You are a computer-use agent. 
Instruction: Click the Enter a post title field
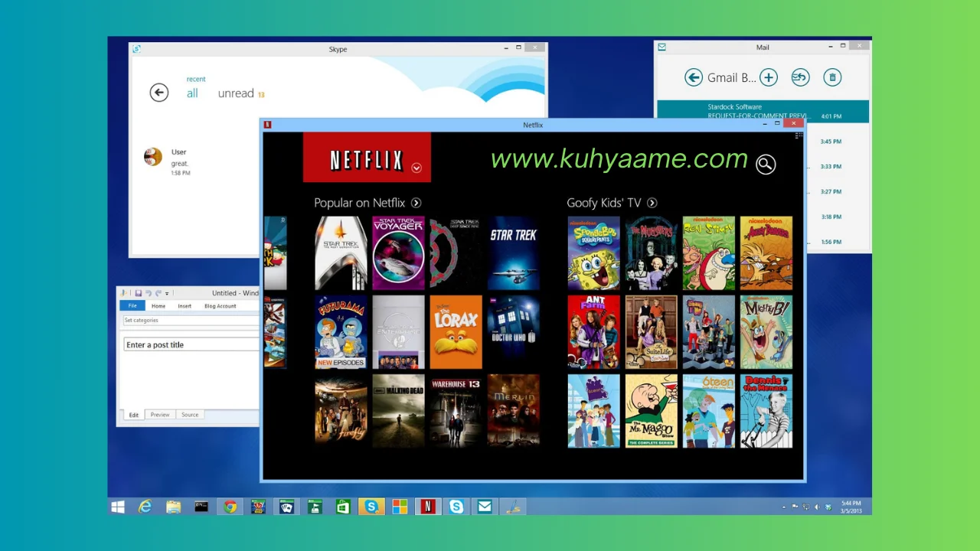[x=191, y=344]
